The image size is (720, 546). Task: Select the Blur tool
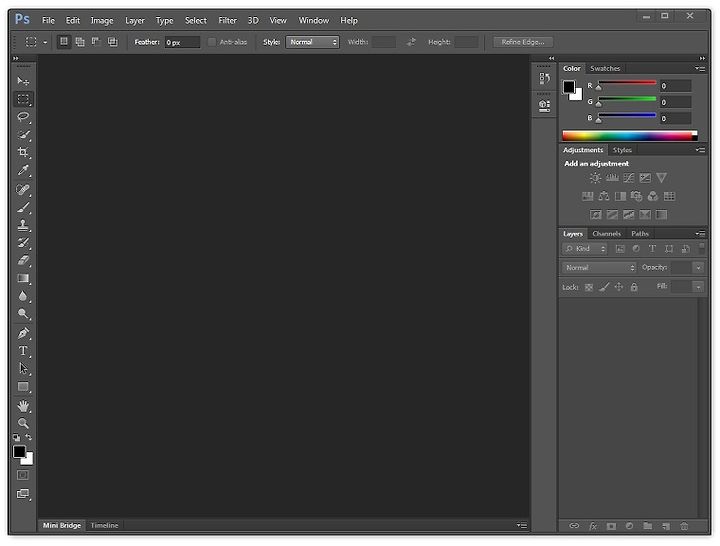pos(23,296)
